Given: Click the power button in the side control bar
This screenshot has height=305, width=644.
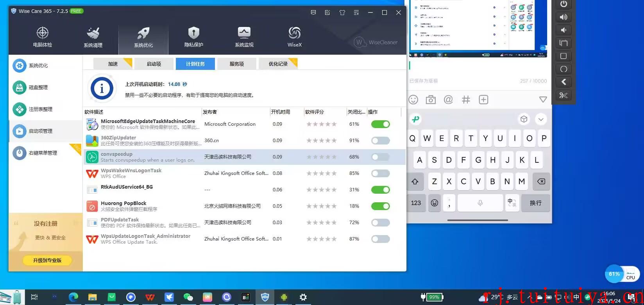Looking at the screenshot, I should coord(563,4).
